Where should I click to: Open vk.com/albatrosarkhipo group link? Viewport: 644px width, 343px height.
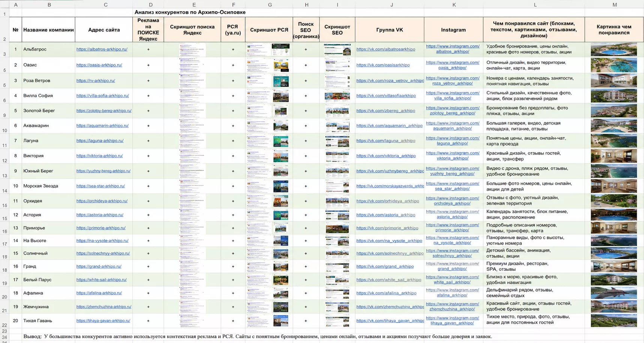[x=386, y=49]
